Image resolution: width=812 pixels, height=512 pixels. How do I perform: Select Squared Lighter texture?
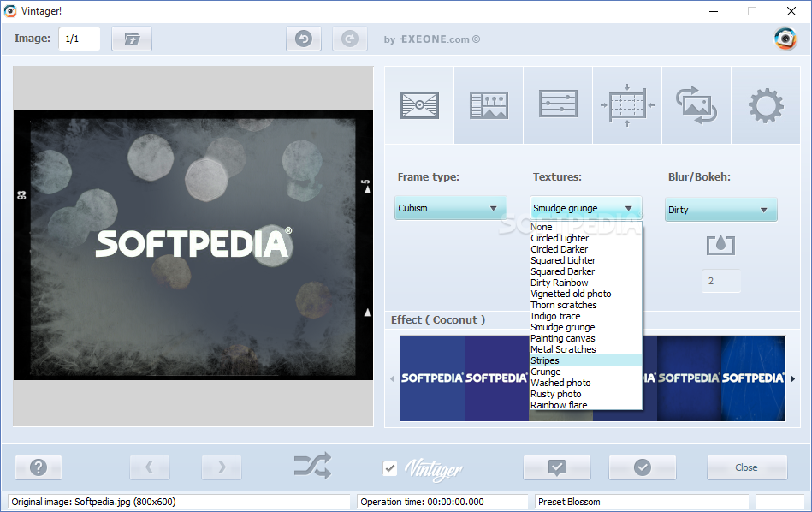(x=586, y=260)
